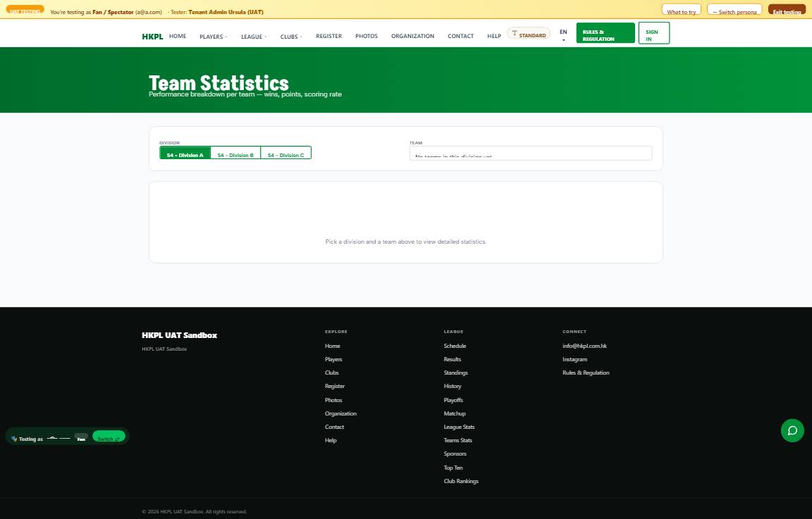Click Switch persona in the top banner
Image resolution: width=812 pixels, height=519 pixels.
pos(734,10)
